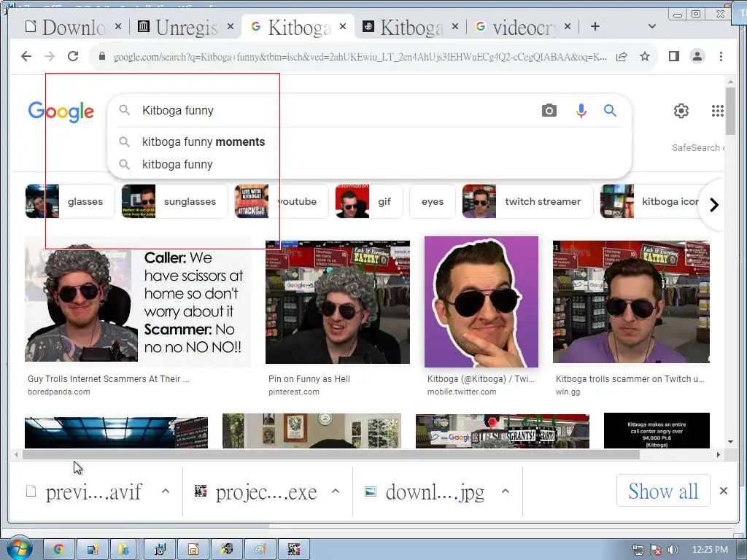This screenshot has height=560, width=747.
Task: Show more filter chips with arrow
Action: 713,205
